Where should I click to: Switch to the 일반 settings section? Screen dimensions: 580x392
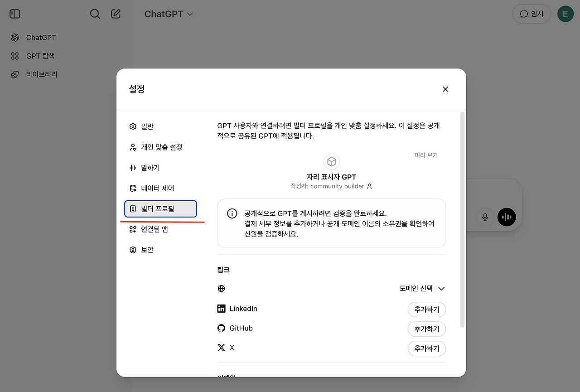[147, 126]
